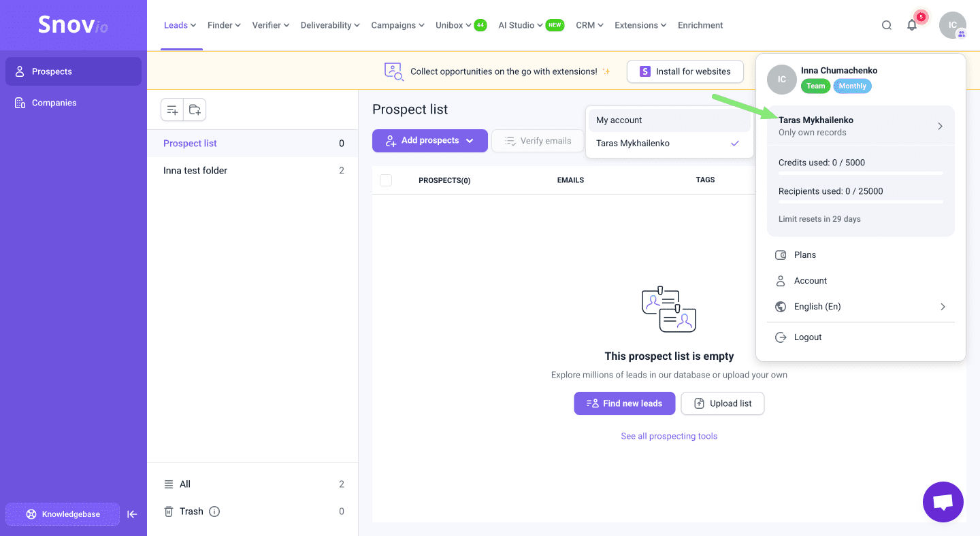Collapse the sidebar with the arrow icon

click(132, 514)
